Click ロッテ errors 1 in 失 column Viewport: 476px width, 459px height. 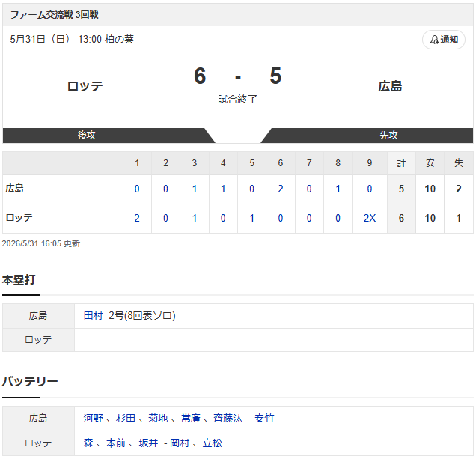tap(458, 218)
